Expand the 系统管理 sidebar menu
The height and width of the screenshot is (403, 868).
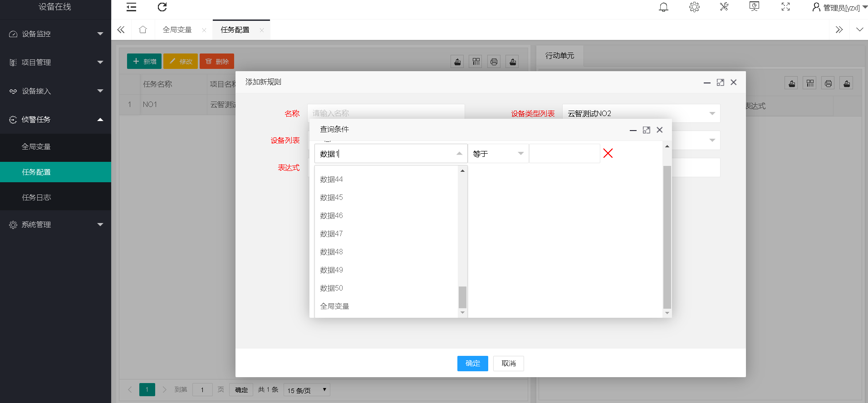(55, 224)
